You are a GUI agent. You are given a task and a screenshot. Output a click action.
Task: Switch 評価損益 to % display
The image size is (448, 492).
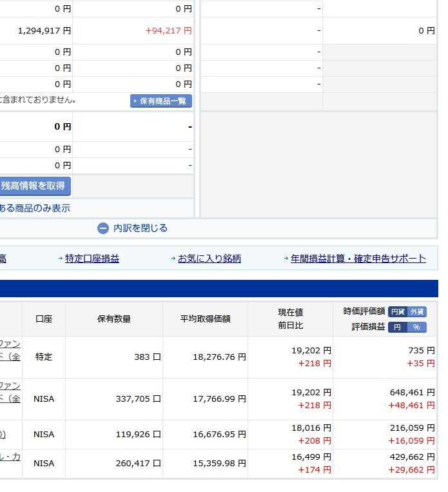417,328
